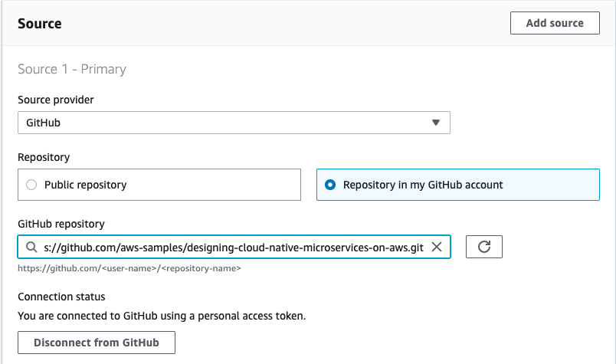Click the 'Repository in my GitHub account' label text
This screenshot has width=616, height=364.
(x=423, y=185)
